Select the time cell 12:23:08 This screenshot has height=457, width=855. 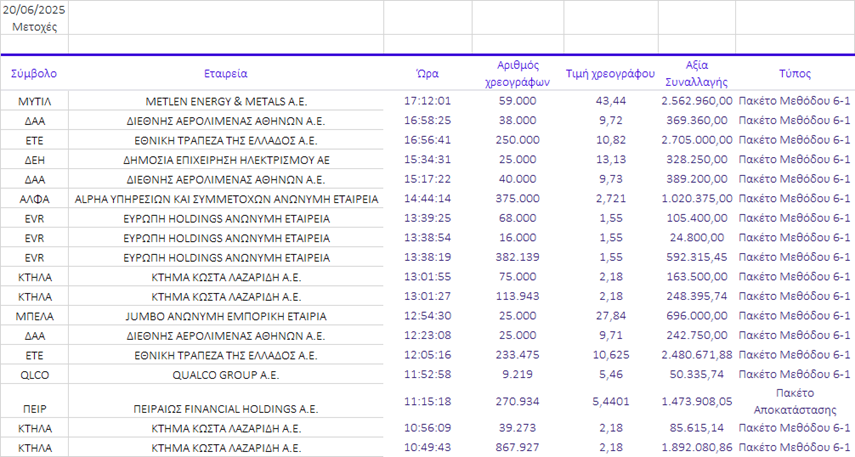[428, 335]
